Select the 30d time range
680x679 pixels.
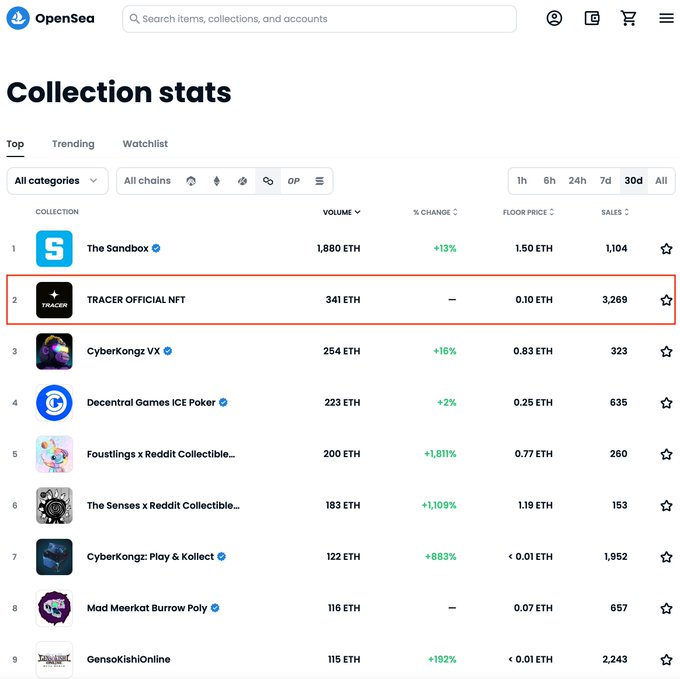click(x=633, y=181)
